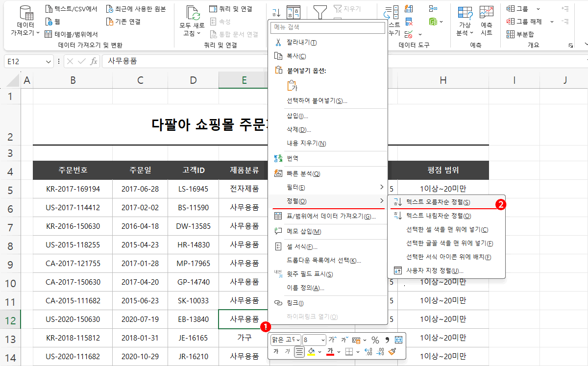Toggle italic in the mini toolbar

[288, 351]
